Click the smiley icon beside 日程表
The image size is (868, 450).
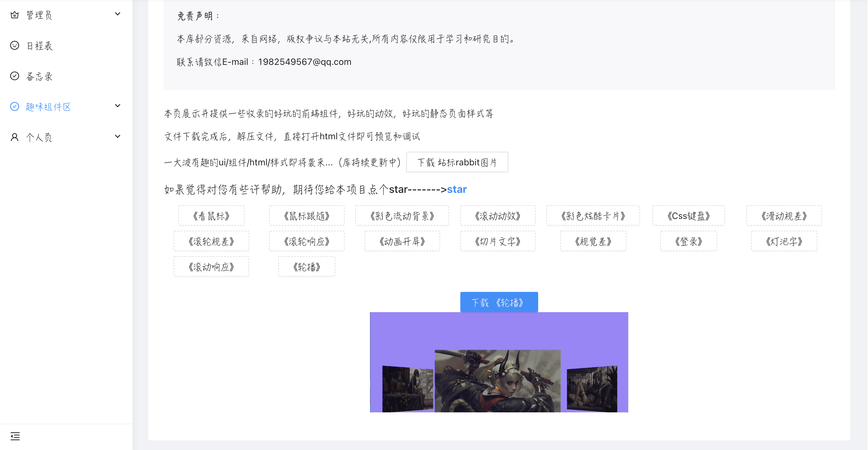(14, 45)
